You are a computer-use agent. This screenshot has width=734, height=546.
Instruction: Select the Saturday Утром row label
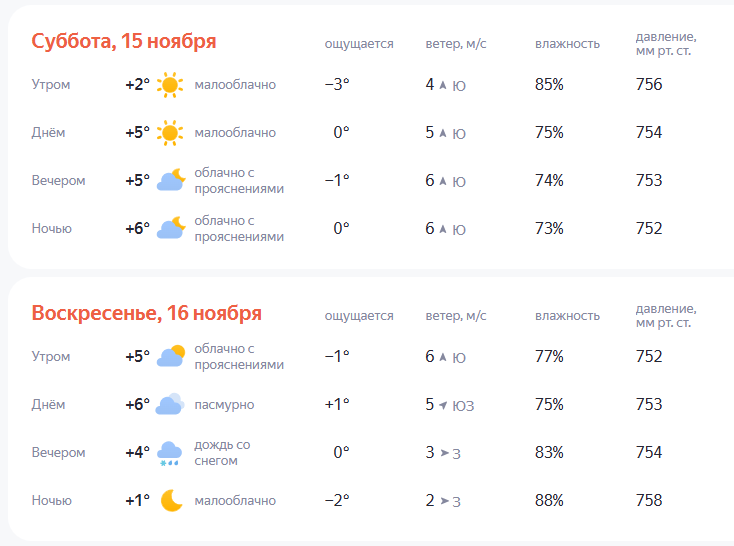point(51,85)
